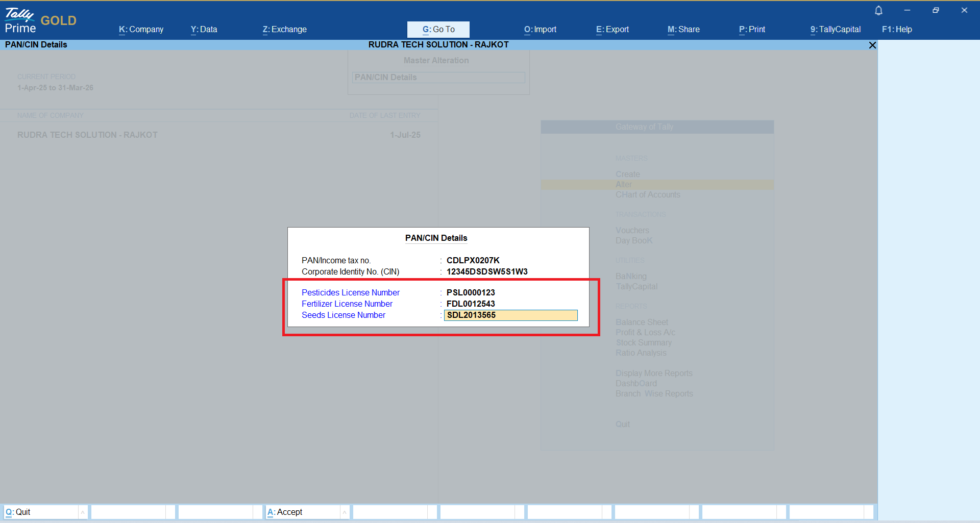Click the notification bell icon
980x523 pixels.
[x=878, y=11]
